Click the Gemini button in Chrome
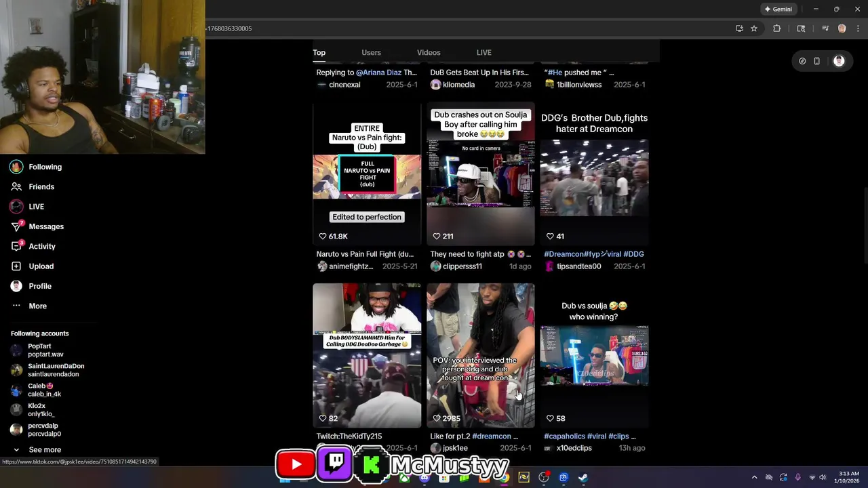 click(x=778, y=9)
